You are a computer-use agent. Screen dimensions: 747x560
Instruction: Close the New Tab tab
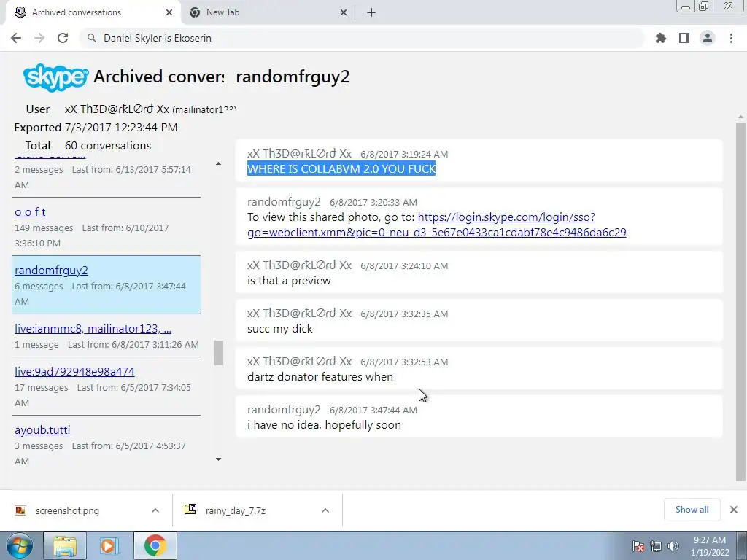pos(344,12)
